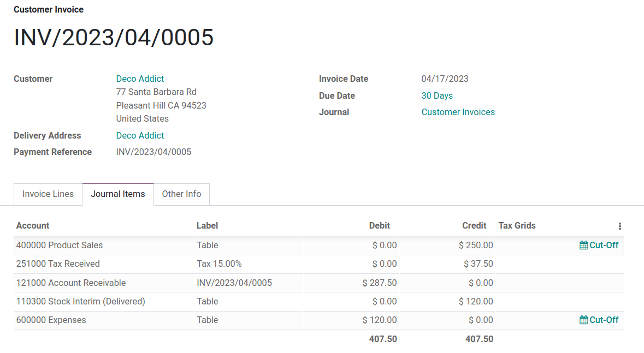Edit the Payment Reference field
644x353 pixels.
click(153, 152)
